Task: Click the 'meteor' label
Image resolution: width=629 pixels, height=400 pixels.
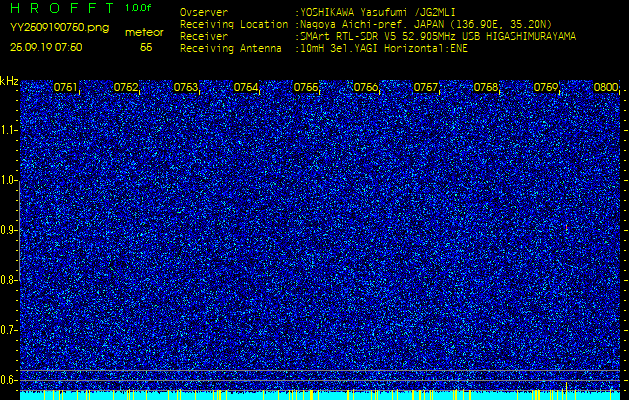Action: (144, 32)
